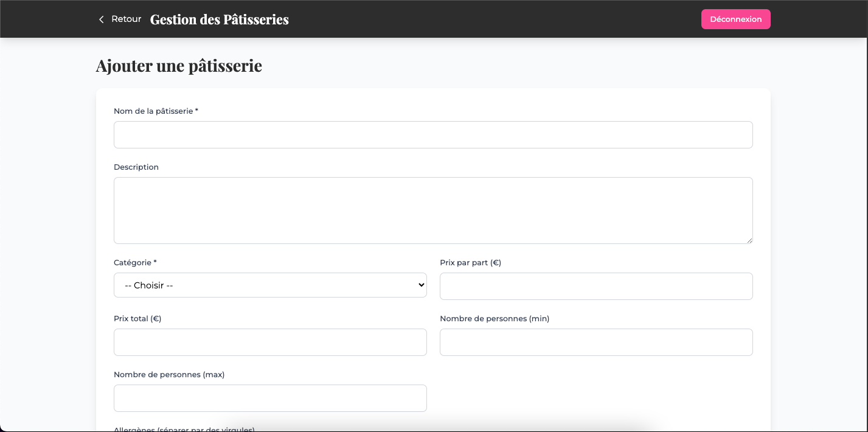Click the Gestion des Pâtisseries header title
Image resolution: width=868 pixels, height=432 pixels.
coord(220,19)
